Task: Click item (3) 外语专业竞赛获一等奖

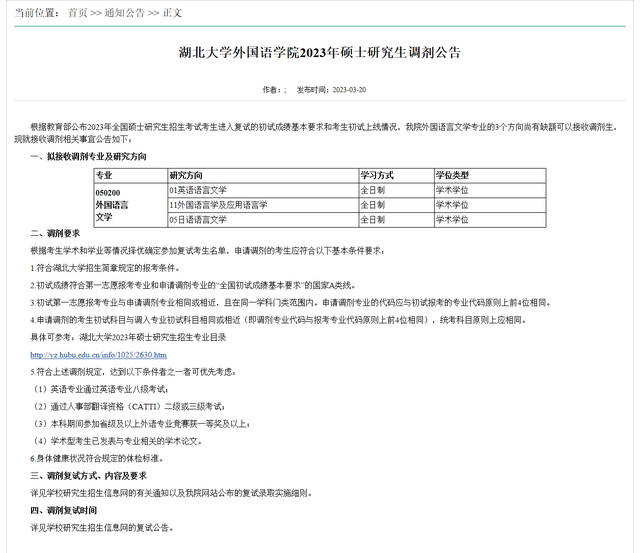Action: pyautogui.click(x=141, y=424)
